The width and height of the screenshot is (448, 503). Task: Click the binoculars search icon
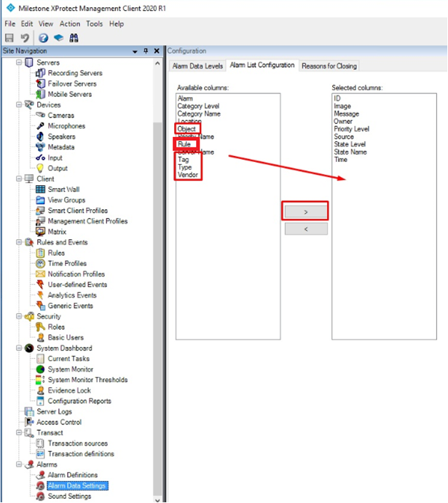74,38
